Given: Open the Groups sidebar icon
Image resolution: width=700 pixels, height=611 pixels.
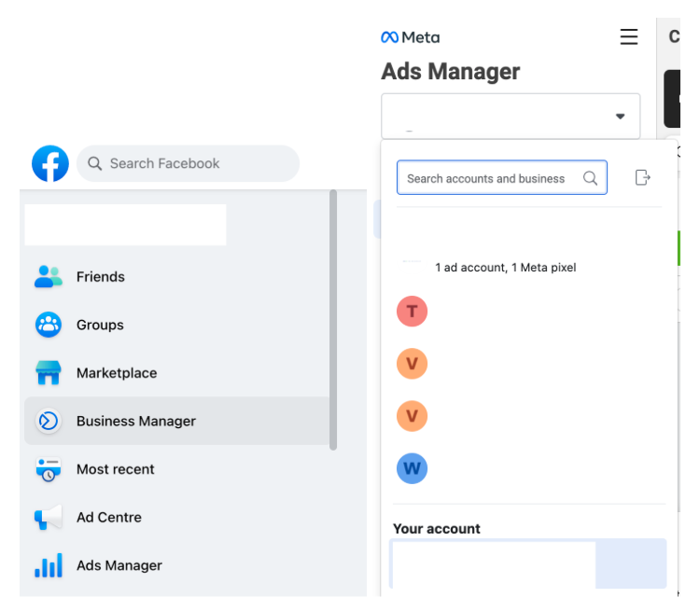Looking at the screenshot, I should pos(48,325).
